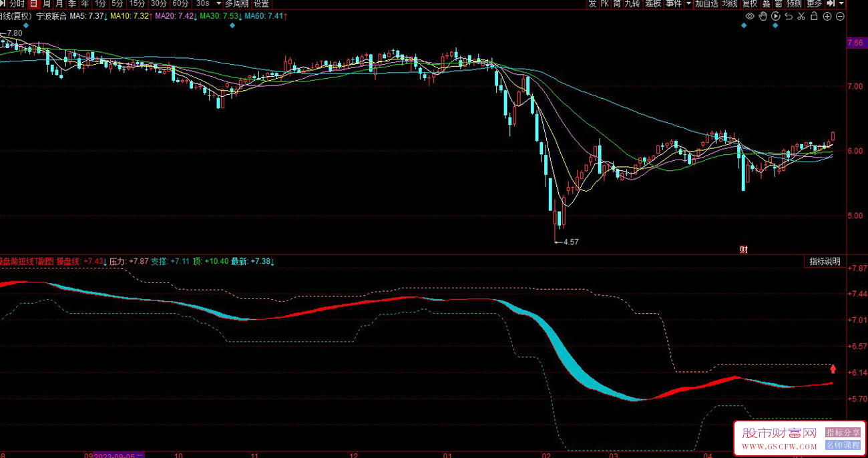The image size is (868, 458).
Task: Open the 30s period dropdown arrow
Action: point(218,3)
